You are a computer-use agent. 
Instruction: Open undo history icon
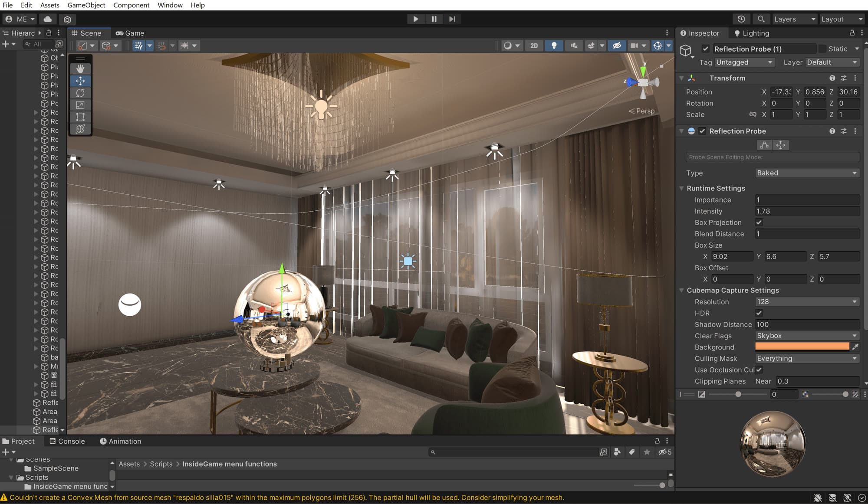[x=741, y=19]
